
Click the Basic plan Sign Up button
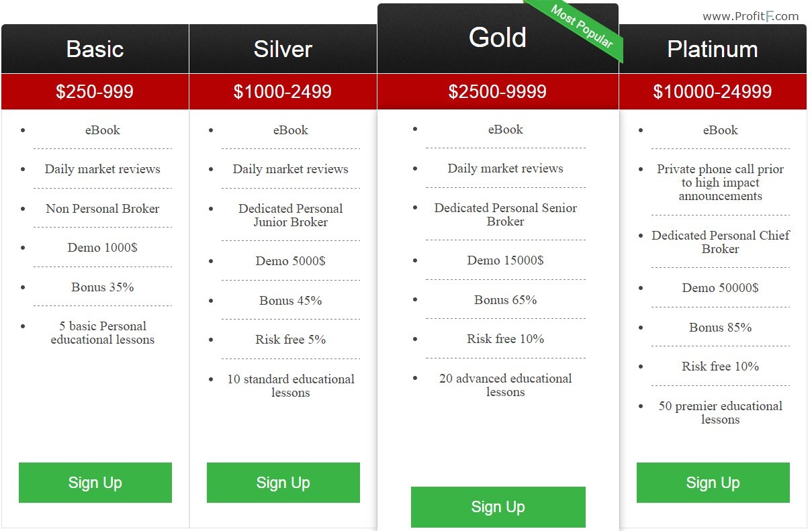(x=95, y=483)
